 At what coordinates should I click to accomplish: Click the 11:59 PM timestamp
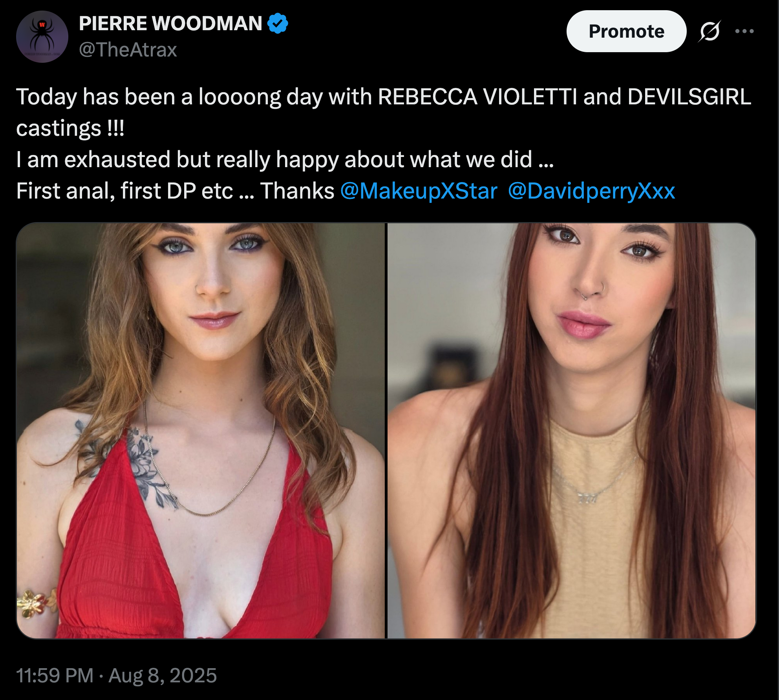[55, 675]
